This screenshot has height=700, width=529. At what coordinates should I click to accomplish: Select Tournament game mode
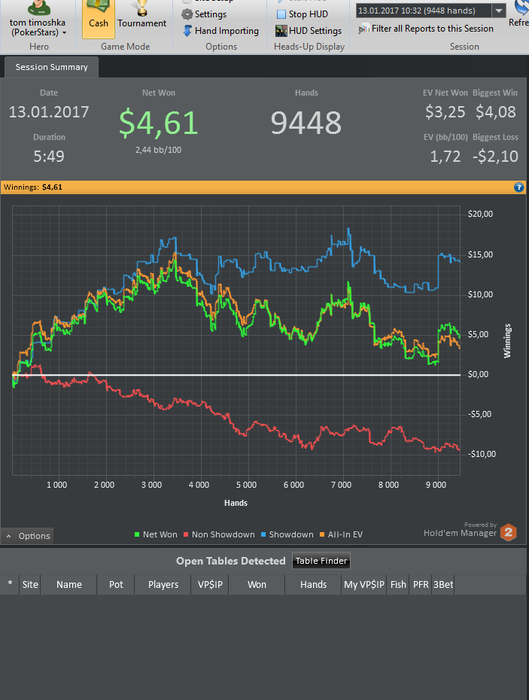click(x=142, y=18)
